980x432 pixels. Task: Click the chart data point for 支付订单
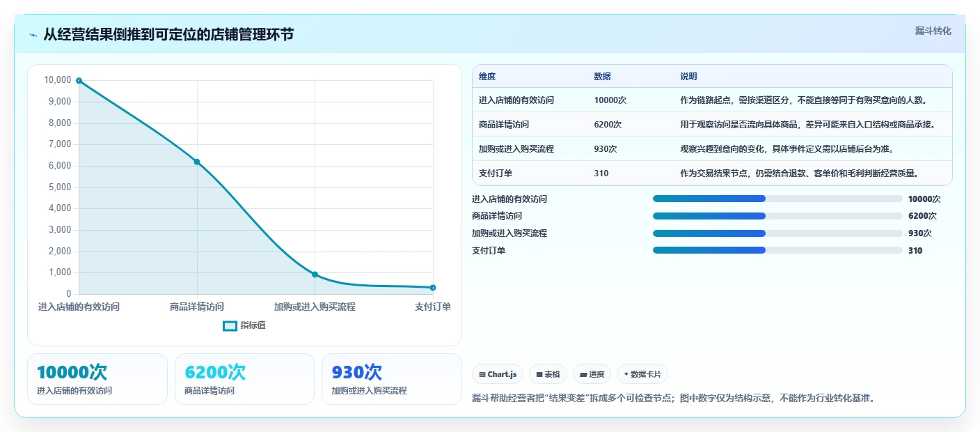433,288
